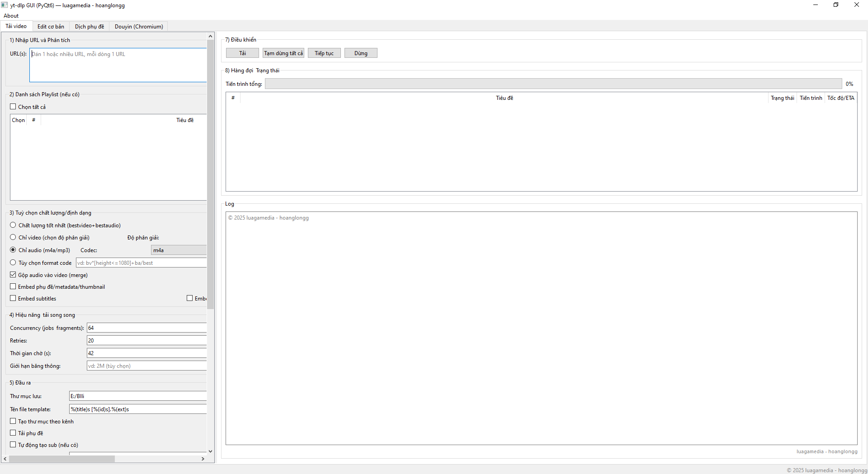Open the Codec m4a dropdown
This screenshot has width=868, height=474.
pos(179,250)
